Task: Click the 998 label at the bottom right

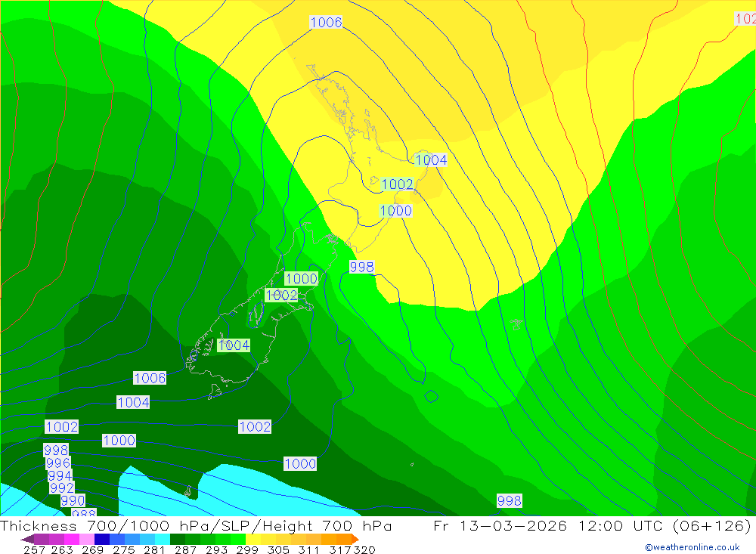Action: coord(509,501)
